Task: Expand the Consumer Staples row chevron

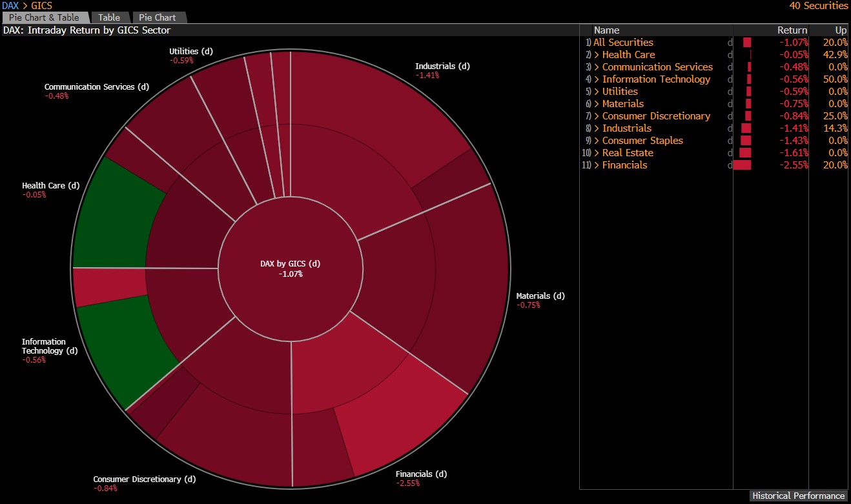Action: 597,141
